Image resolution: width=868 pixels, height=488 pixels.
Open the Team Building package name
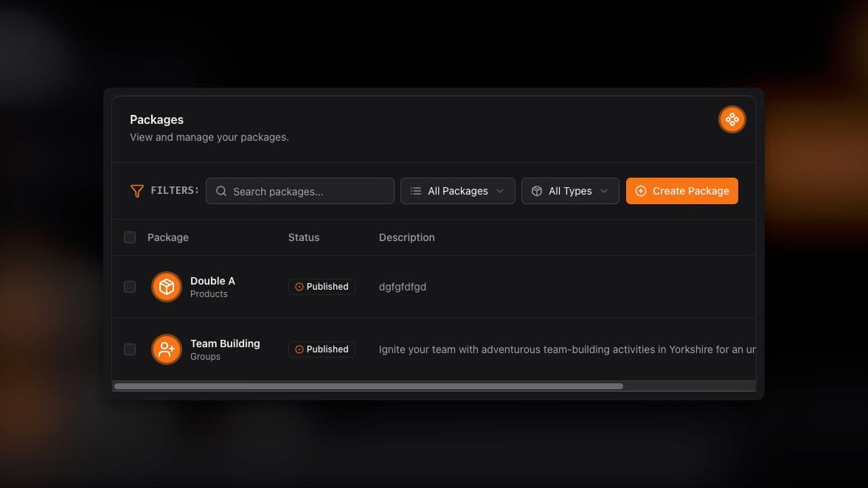coord(225,344)
